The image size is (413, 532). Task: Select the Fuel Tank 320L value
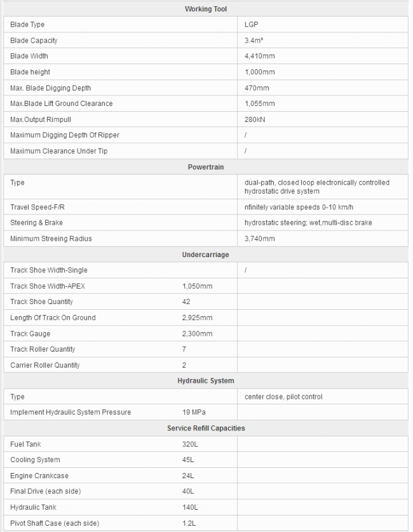(191, 444)
